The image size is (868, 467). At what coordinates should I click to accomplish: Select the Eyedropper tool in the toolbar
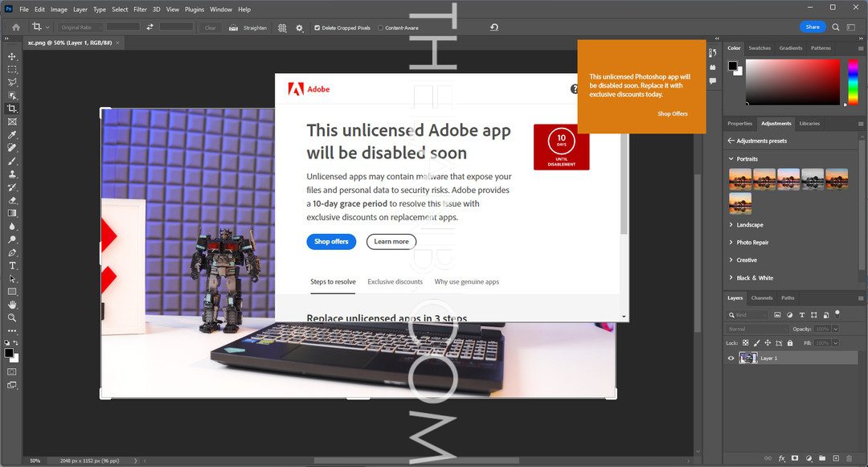click(12, 135)
